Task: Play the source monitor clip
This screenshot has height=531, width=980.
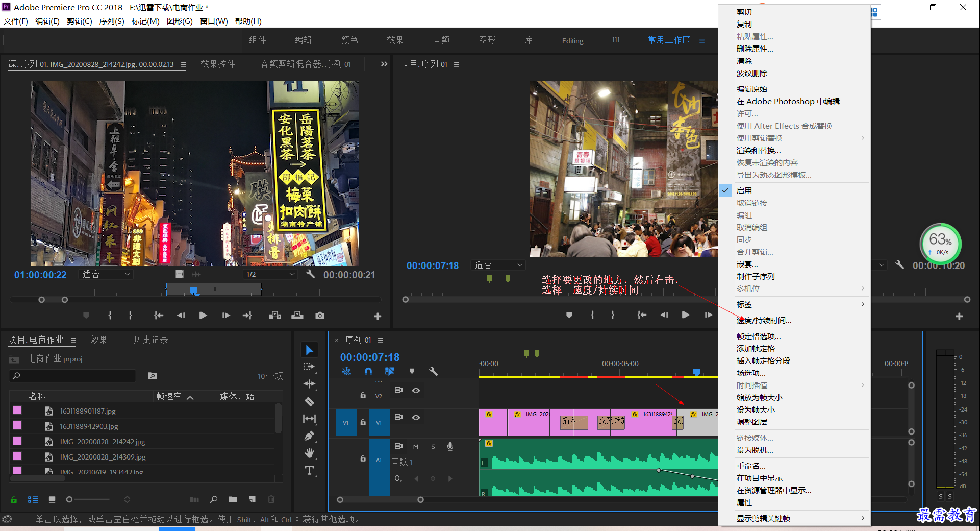Action: [203, 316]
